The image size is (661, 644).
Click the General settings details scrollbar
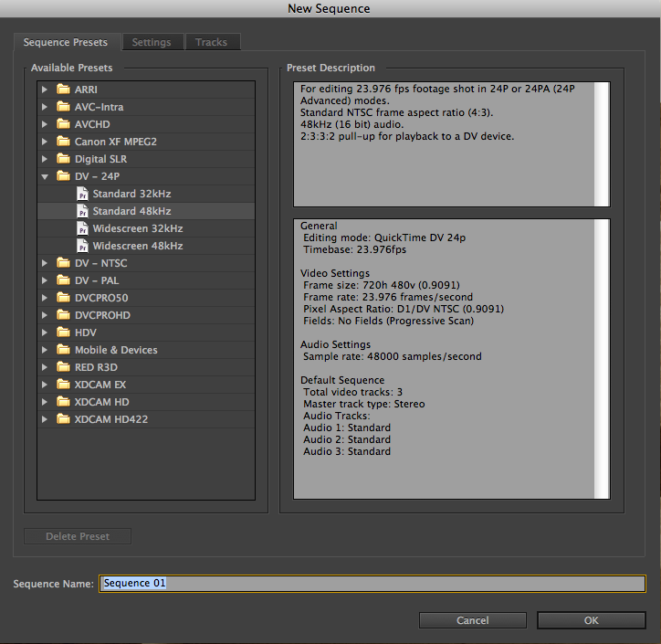click(602, 359)
